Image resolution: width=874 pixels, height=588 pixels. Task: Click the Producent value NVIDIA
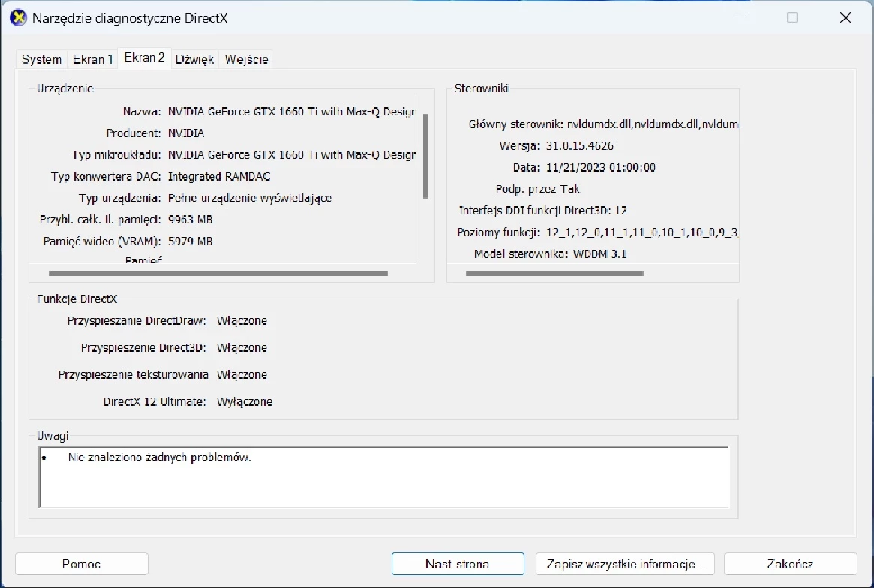pos(186,133)
